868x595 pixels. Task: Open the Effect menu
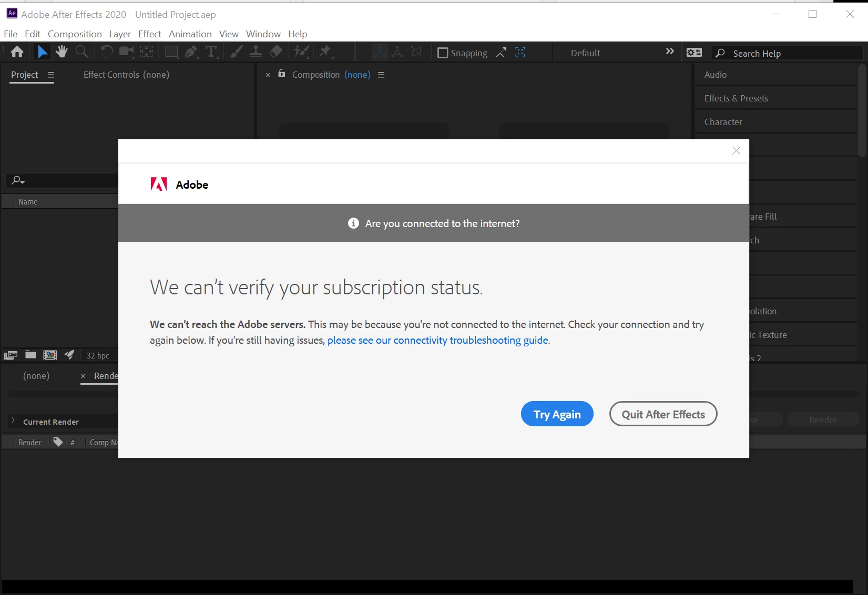pyautogui.click(x=150, y=34)
